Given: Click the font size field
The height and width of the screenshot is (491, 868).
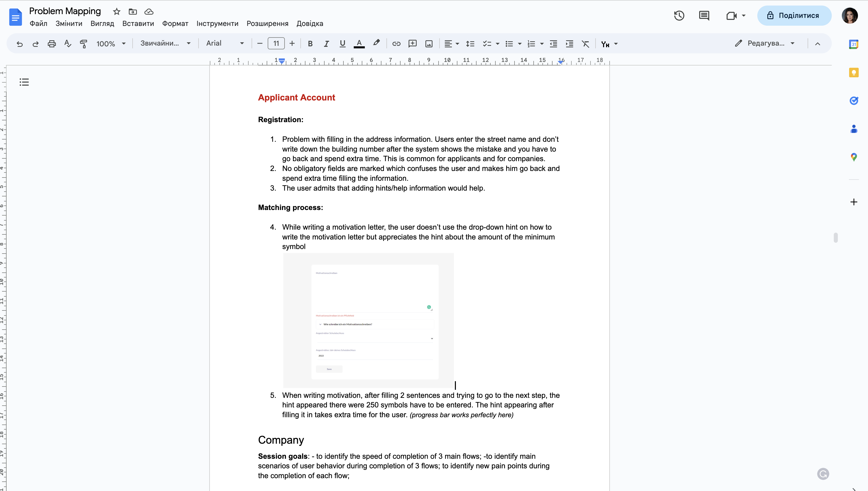Looking at the screenshot, I should (276, 44).
